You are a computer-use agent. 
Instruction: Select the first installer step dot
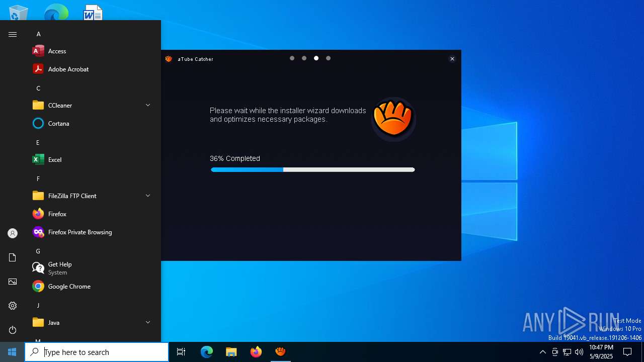[292, 58]
